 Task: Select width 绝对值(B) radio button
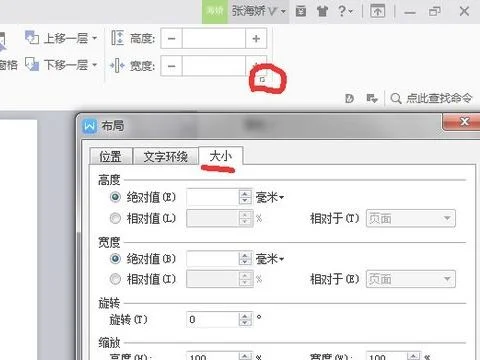115,259
